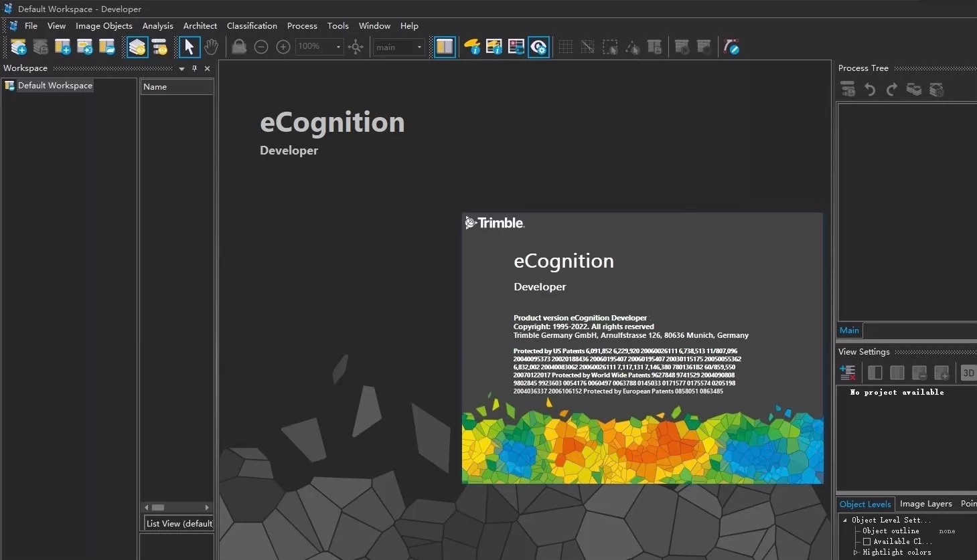The width and height of the screenshot is (977, 560).
Task: Open the Image Objects menu
Action: pos(104,25)
